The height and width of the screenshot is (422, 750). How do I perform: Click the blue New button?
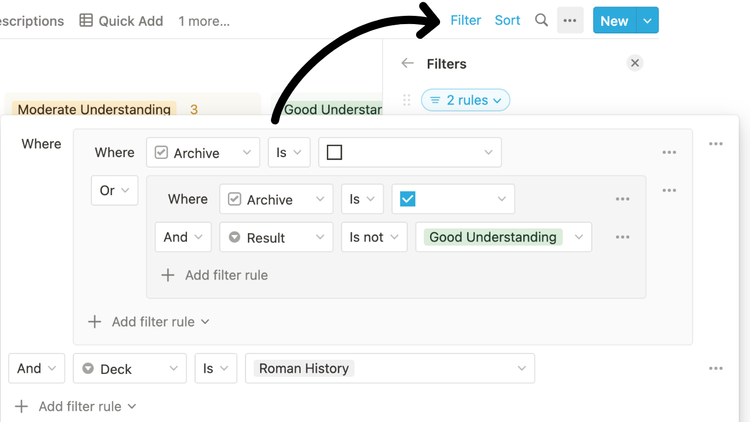point(614,20)
